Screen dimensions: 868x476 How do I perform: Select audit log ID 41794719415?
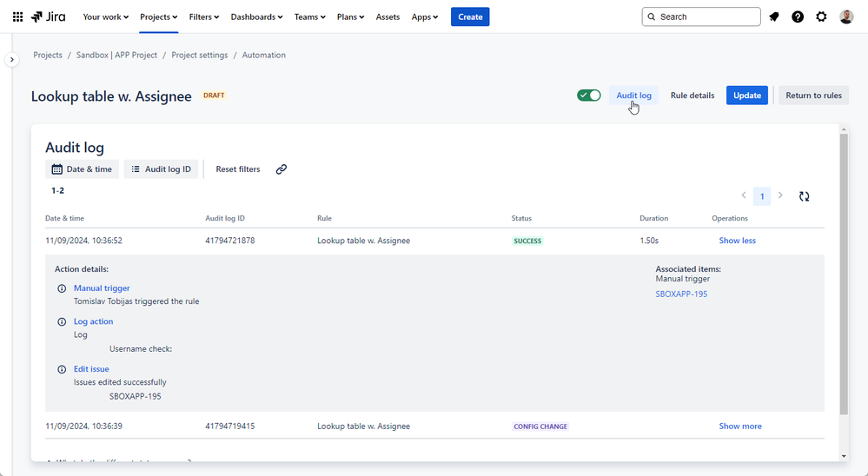(x=230, y=426)
